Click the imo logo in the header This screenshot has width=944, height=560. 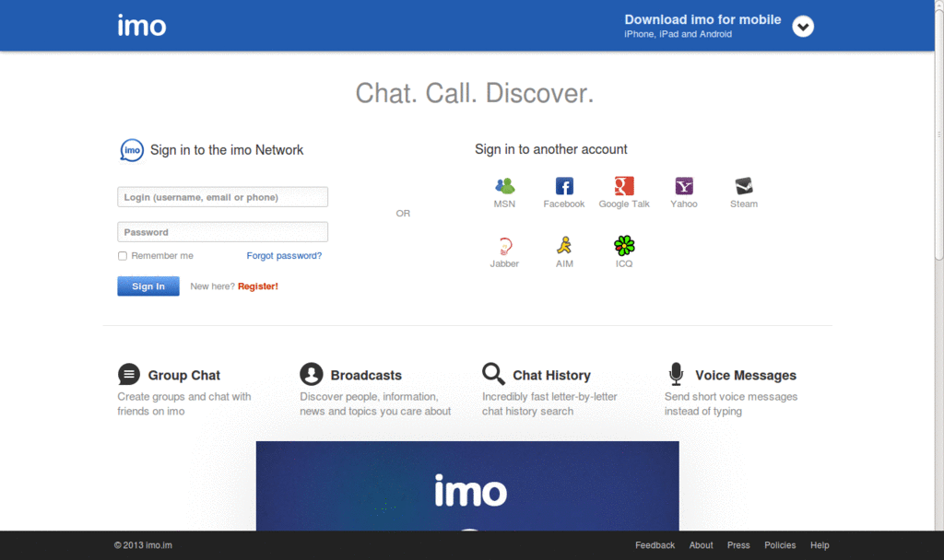[141, 26]
